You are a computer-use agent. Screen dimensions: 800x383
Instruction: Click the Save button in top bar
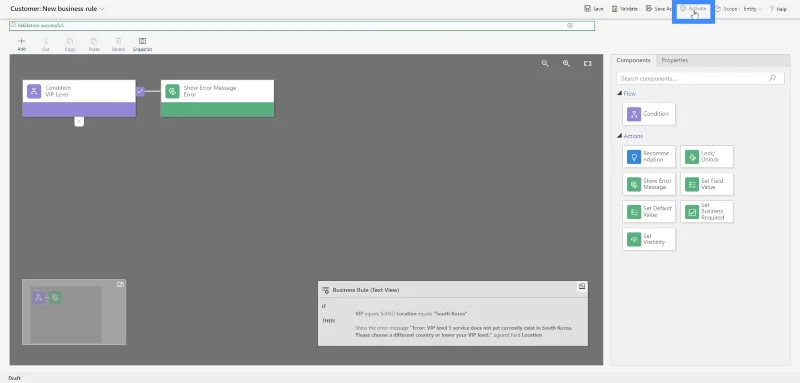(594, 9)
